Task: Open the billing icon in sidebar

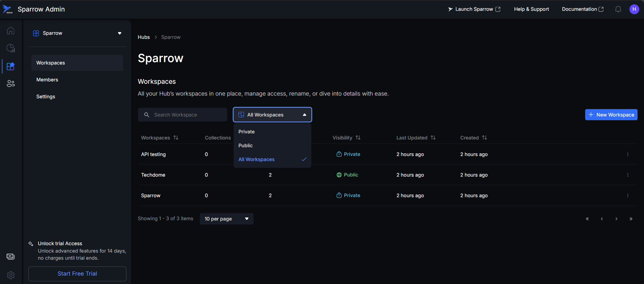Action: (10, 257)
